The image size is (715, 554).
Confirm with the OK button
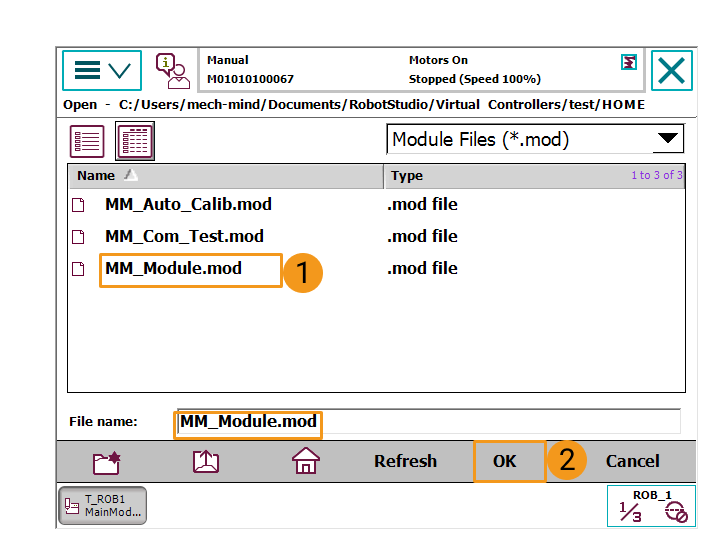(509, 461)
